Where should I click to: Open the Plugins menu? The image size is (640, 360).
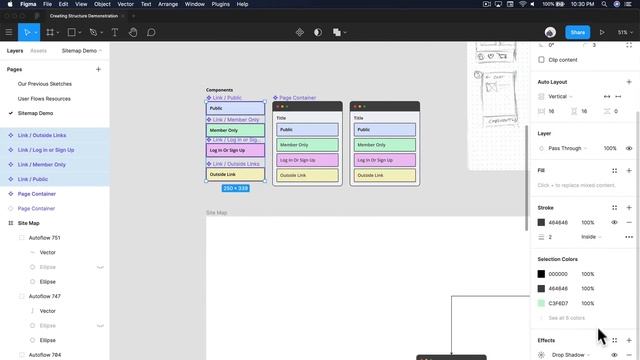220,4
